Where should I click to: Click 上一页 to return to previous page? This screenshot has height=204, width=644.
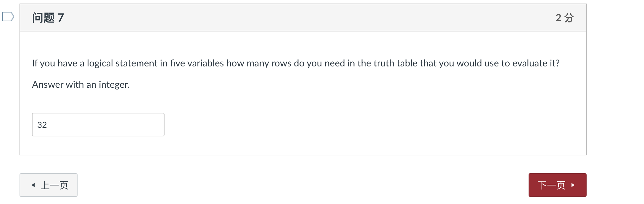pyautogui.click(x=48, y=185)
